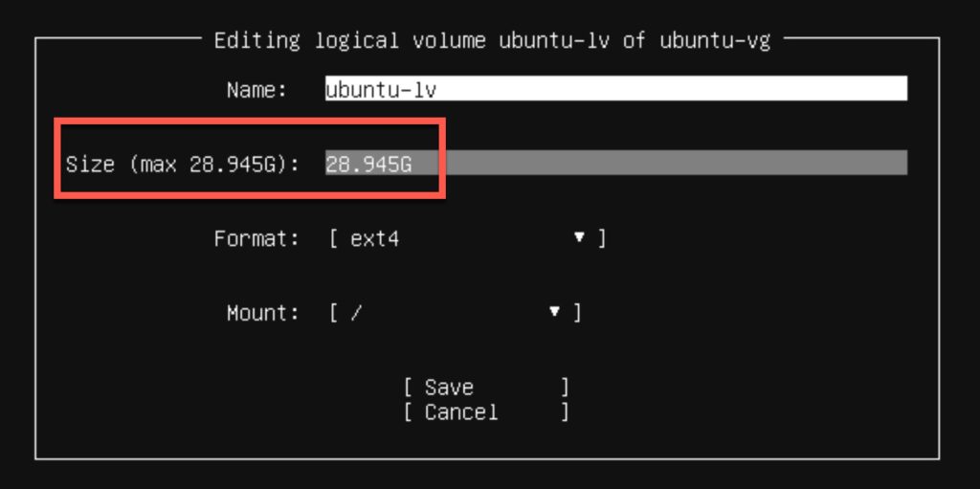
Task: Click the ubuntu-lv text in Name field
Action: [381, 89]
